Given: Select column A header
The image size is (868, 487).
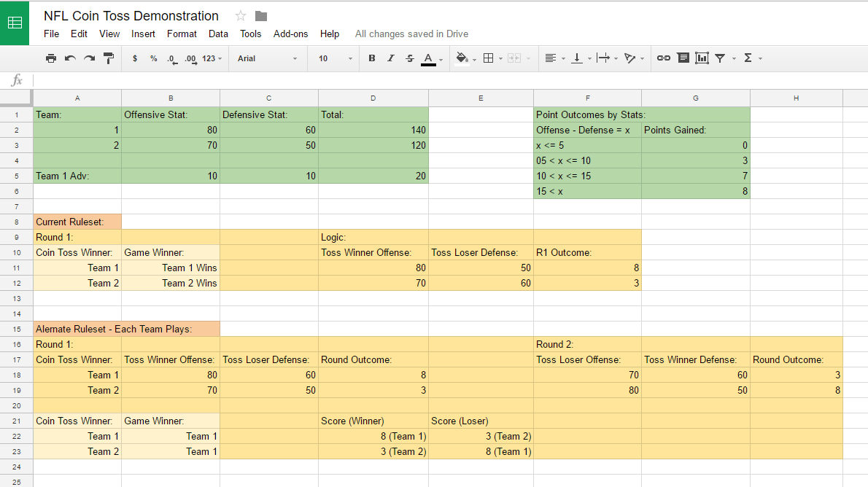Looking at the screenshot, I should tap(77, 98).
